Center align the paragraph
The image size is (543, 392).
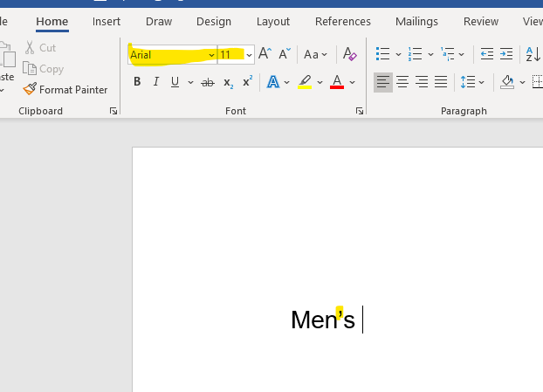[x=402, y=82]
